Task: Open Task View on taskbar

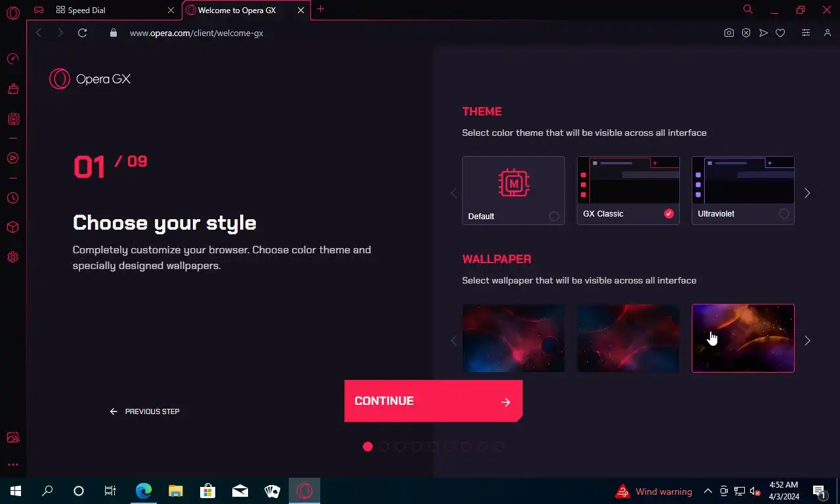Action: click(x=110, y=491)
